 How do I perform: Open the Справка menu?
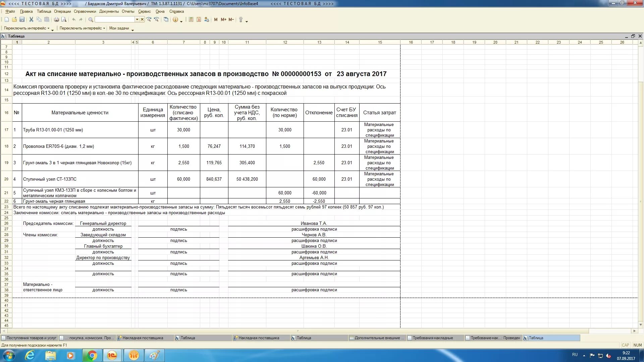(176, 11)
